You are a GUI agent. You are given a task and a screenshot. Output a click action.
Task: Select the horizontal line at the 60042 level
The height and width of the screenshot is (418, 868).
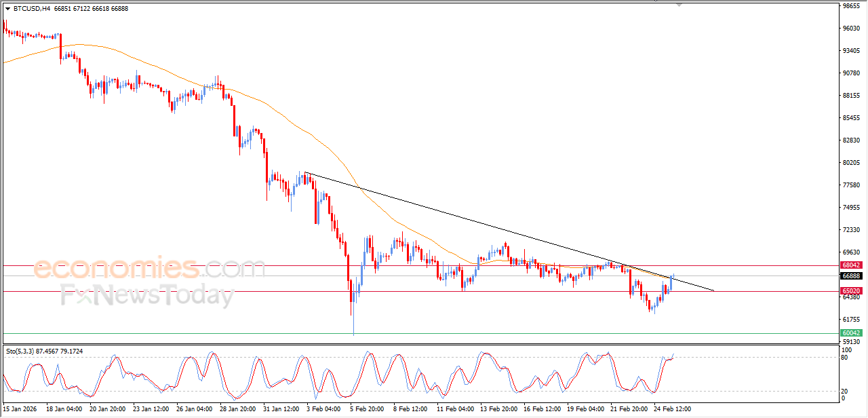pyautogui.click(x=420, y=333)
